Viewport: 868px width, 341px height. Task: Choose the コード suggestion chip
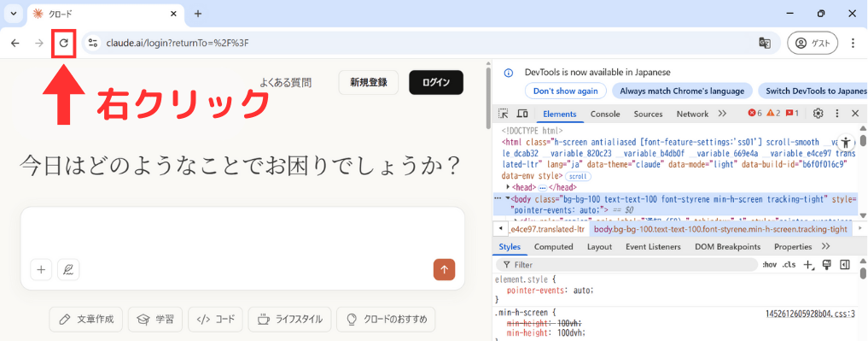tap(215, 320)
